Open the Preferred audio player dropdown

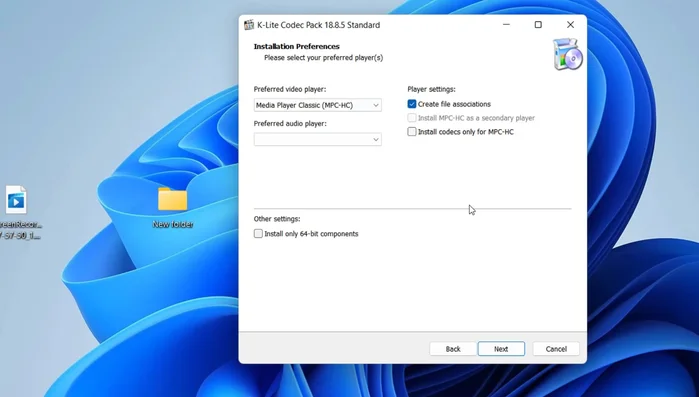(x=317, y=139)
